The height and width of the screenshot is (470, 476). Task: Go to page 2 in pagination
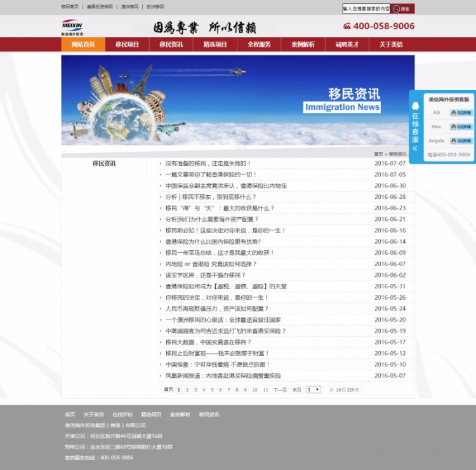coord(187,390)
